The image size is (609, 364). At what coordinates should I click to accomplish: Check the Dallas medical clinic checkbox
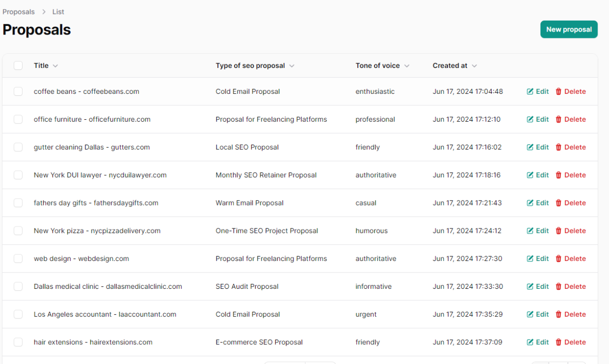18,286
